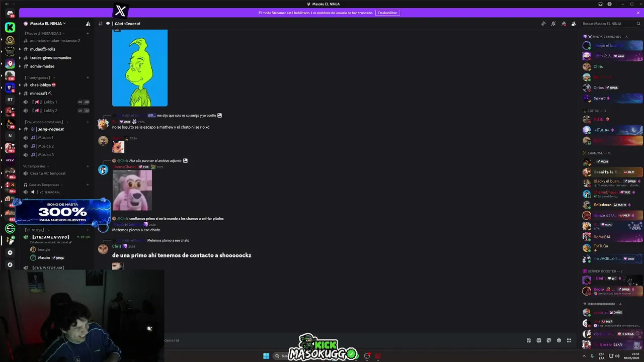
Task: Join the Música 2 voice channel
Action: coord(55,146)
